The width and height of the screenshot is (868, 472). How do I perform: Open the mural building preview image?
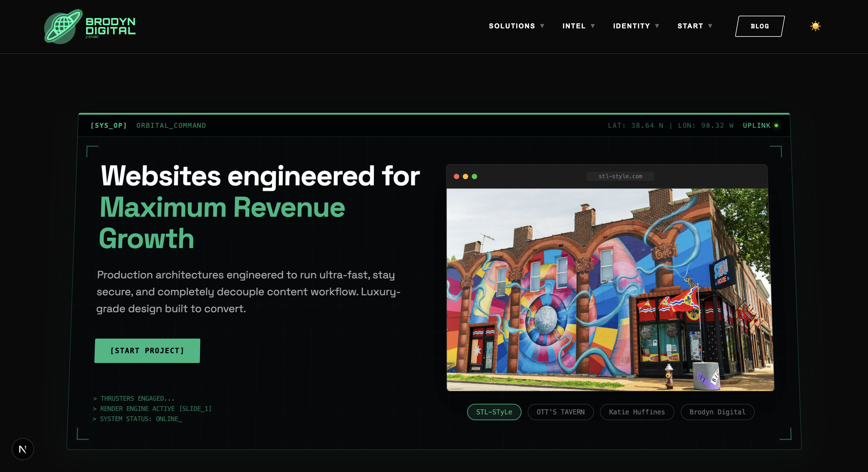[x=610, y=290]
